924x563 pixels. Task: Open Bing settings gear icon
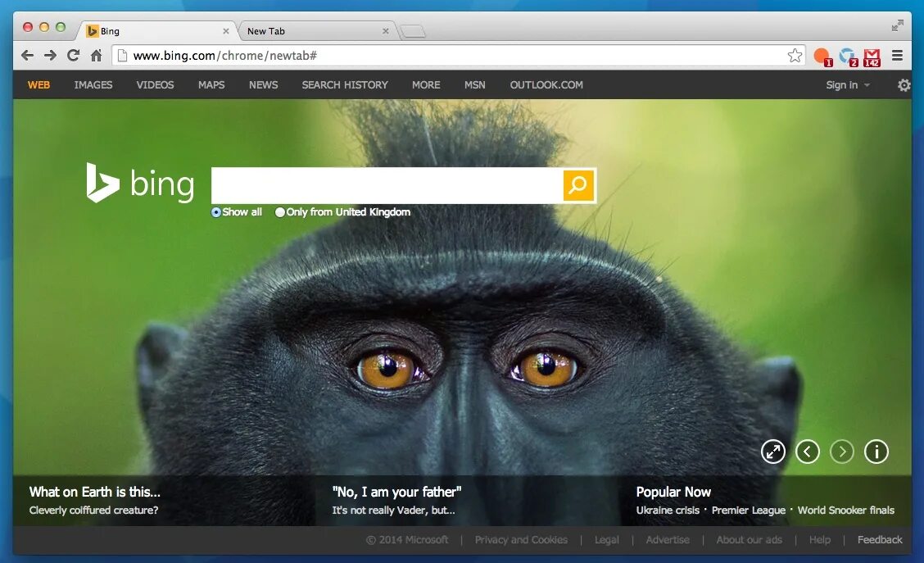[904, 85]
